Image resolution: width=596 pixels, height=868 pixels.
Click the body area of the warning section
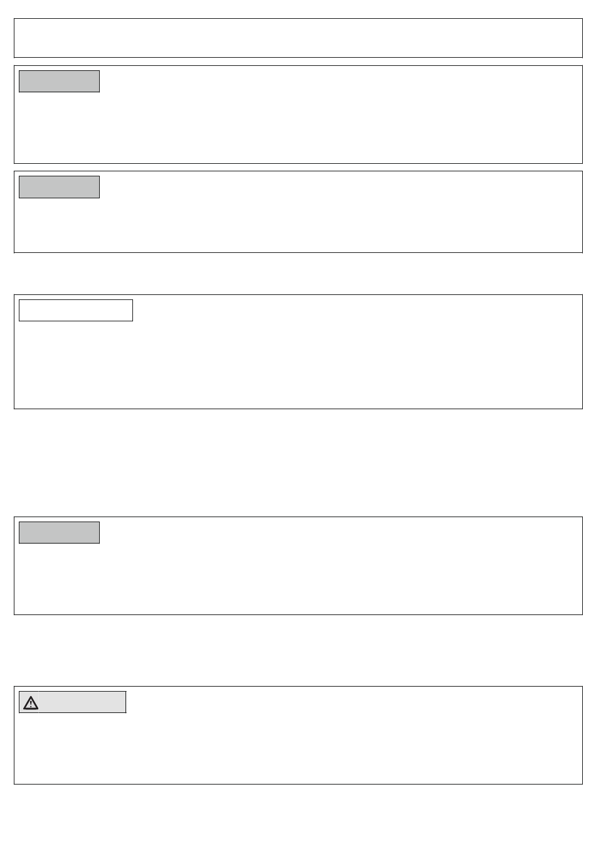pos(298,748)
